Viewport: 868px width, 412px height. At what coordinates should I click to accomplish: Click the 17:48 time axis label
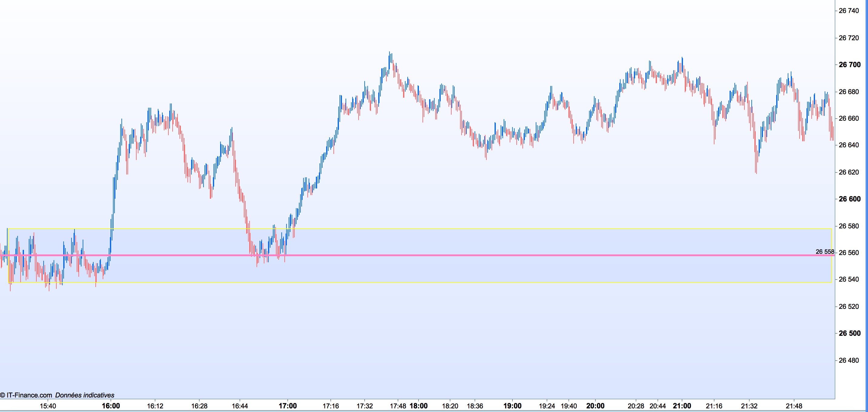pyautogui.click(x=398, y=406)
